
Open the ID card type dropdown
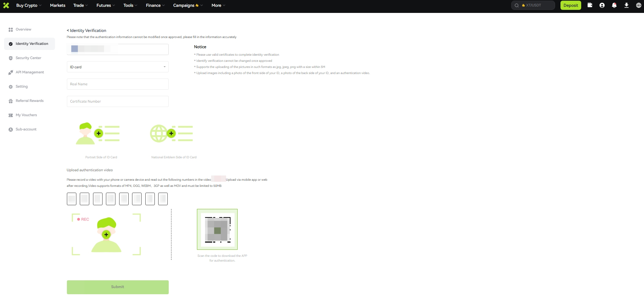tap(117, 67)
